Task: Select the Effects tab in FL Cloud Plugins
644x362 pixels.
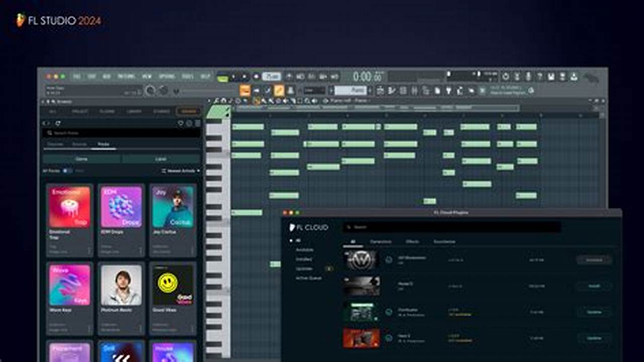Action: [x=413, y=241]
